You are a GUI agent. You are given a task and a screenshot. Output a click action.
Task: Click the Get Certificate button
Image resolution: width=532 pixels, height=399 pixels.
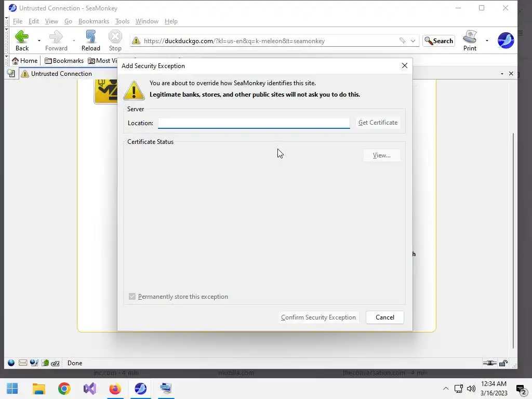point(378,123)
